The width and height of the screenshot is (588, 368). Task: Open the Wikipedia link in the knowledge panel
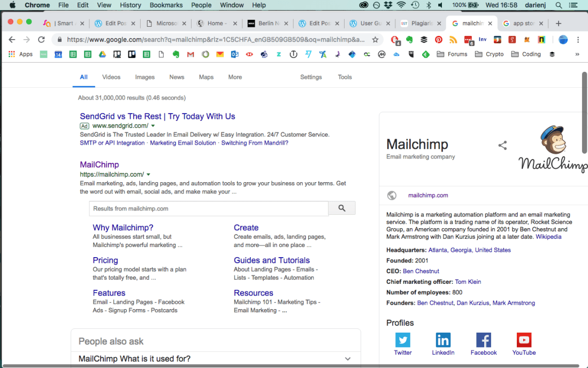tap(548, 236)
